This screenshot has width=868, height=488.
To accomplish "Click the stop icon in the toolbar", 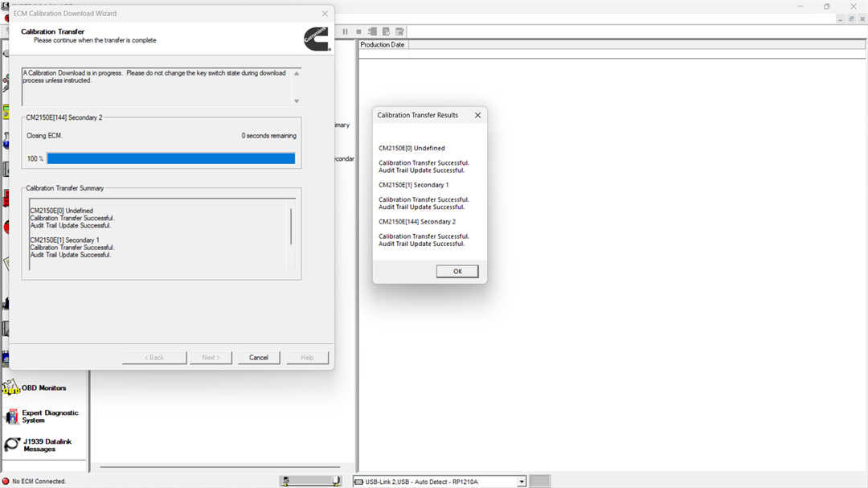I will click(358, 31).
